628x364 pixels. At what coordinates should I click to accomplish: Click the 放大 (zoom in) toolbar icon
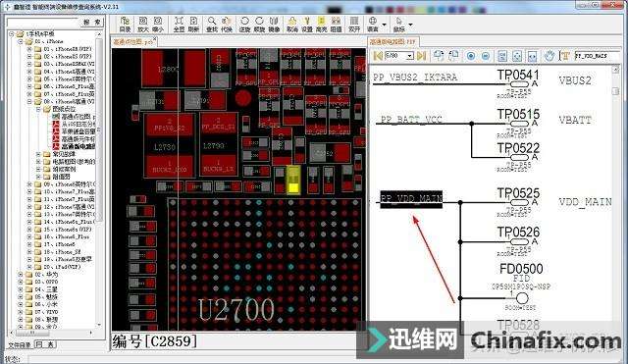(x=142, y=25)
